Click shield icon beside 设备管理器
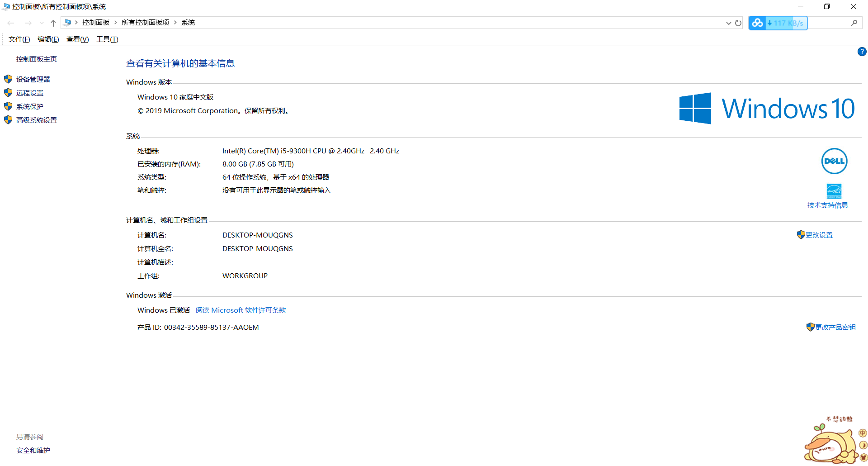 click(x=8, y=79)
